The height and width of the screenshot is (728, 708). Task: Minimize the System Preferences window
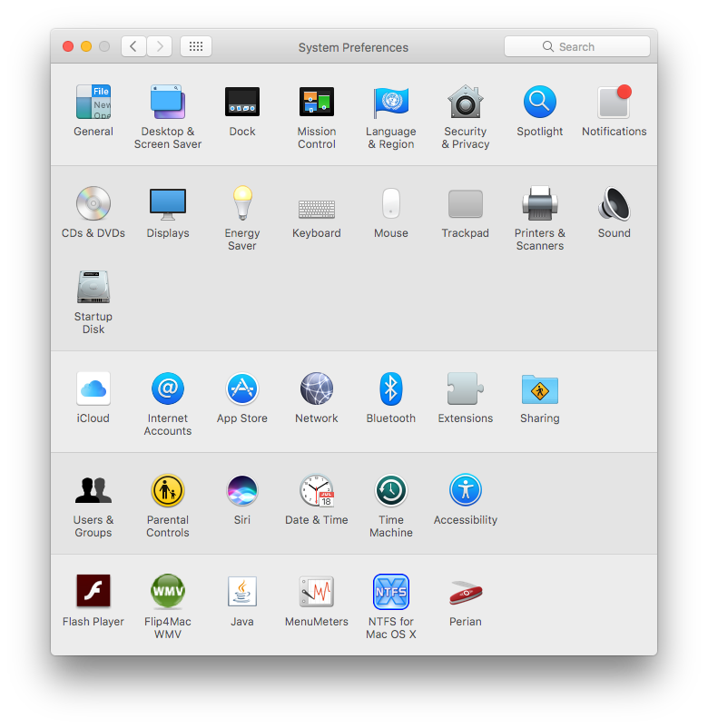pyautogui.click(x=86, y=46)
